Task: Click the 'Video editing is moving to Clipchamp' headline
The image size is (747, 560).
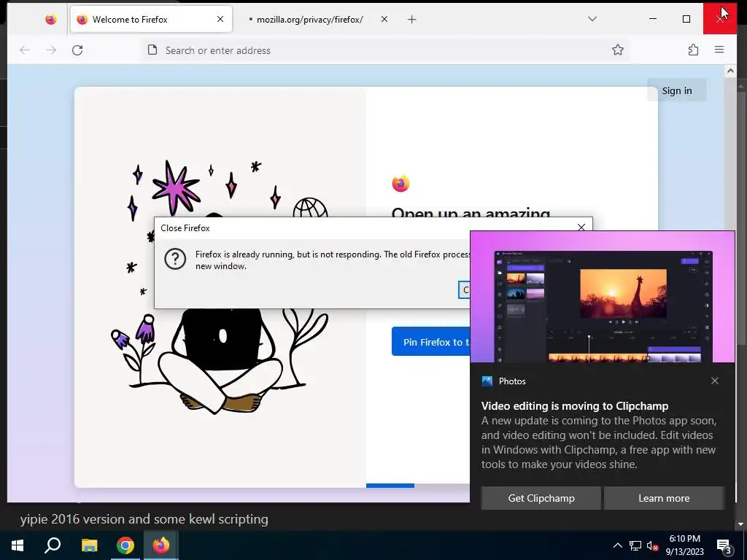Action: 575,405
